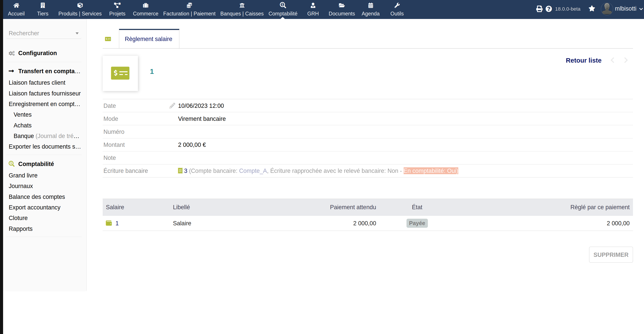Select the Outils wrench icon
Viewport: 644px width, 334px height.
[x=397, y=5]
